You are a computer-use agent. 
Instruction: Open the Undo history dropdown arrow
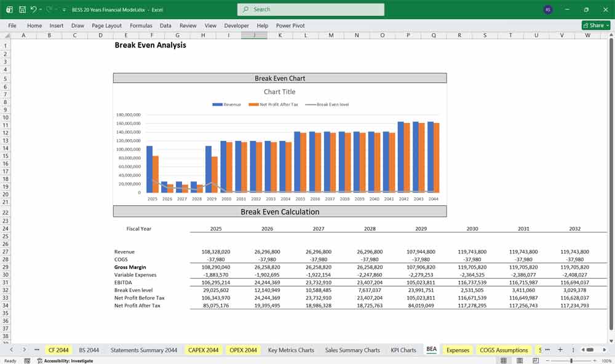[x=41, y=10]
